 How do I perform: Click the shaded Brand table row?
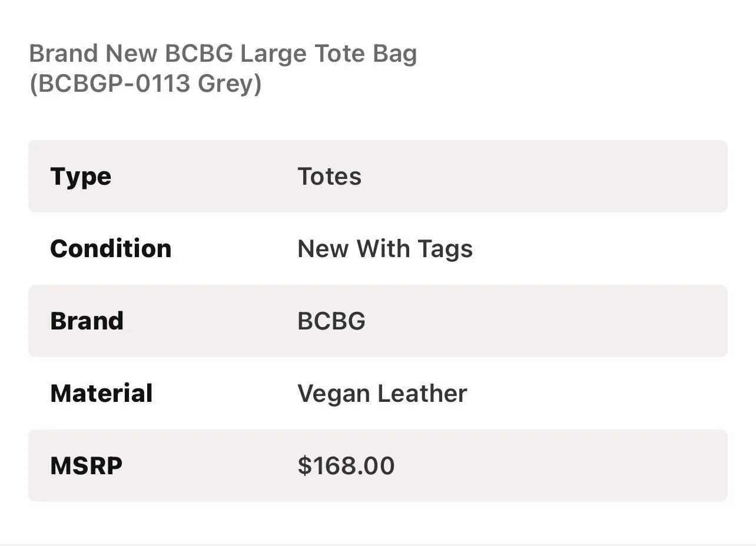coord(378,321)
